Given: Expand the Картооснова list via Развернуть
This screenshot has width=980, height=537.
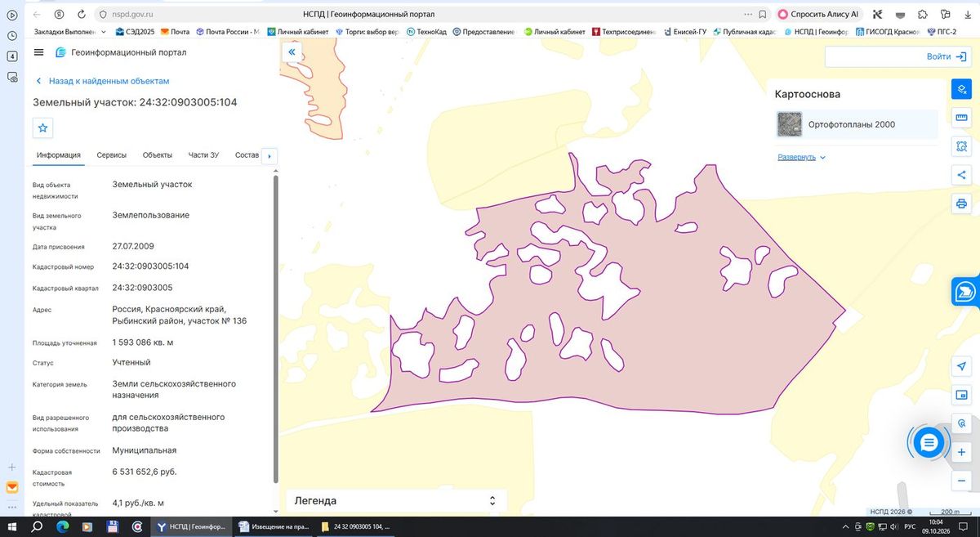Looking at the screenshot, I should click(801, 157).
